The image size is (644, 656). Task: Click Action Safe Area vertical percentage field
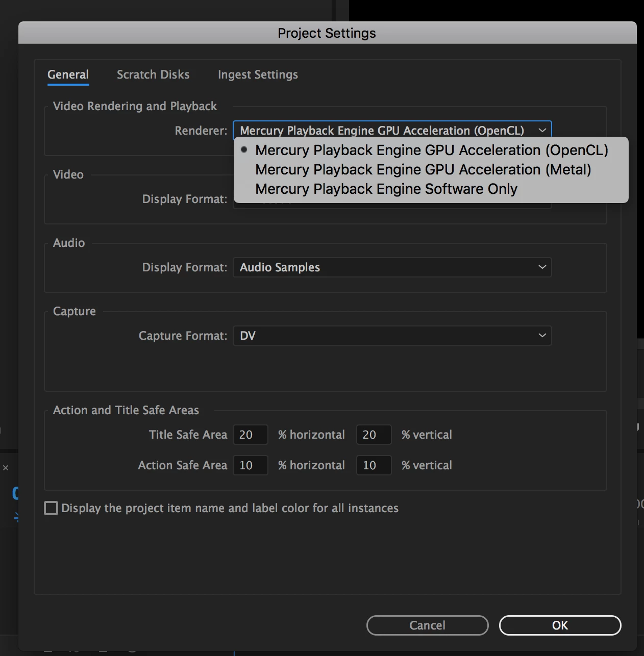point(374,465)
